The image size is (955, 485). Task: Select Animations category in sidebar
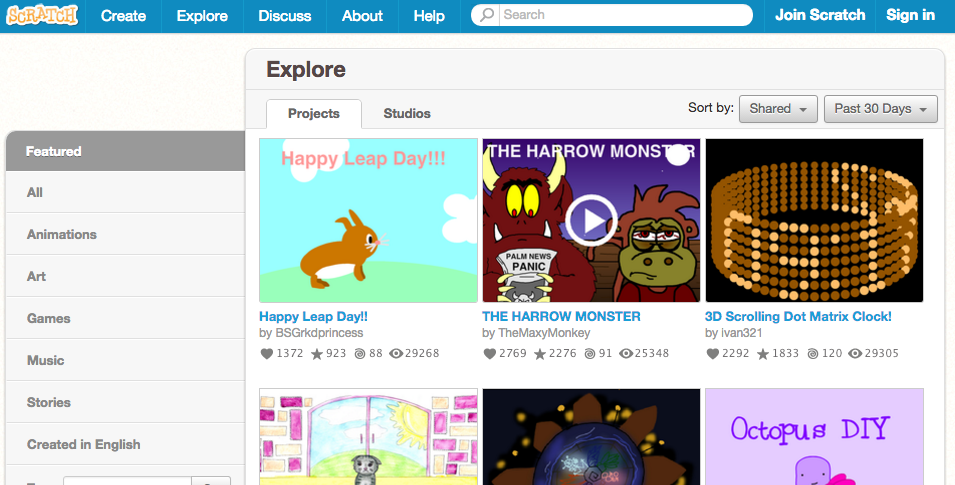[x=125, y=235]
